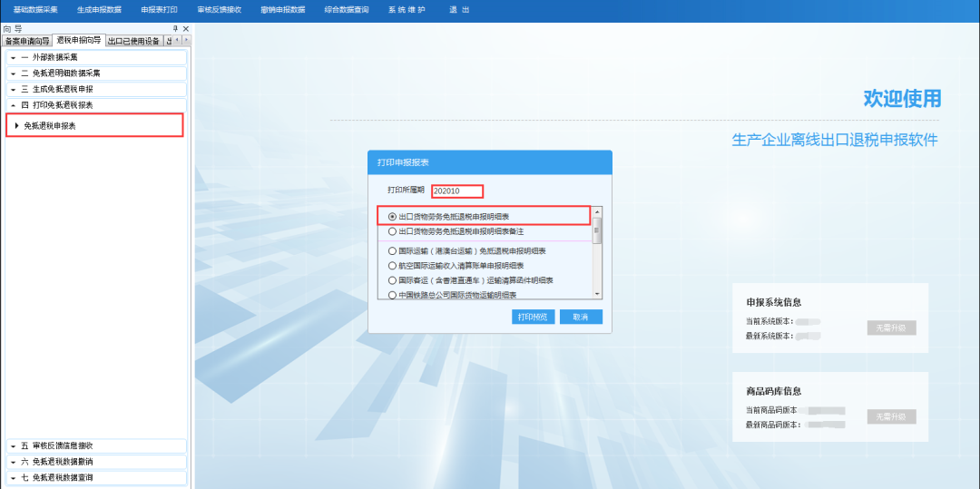Image resolution: width=980 pixels, height=489 pixels.
Task: Switch to the 退税申报向导 tab
Action: 79,41
